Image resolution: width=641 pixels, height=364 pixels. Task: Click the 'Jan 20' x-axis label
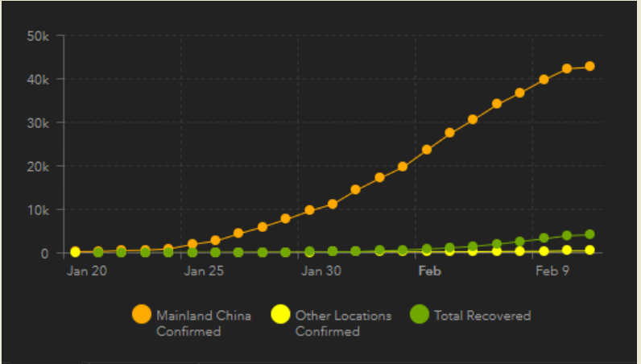click(x=87, y=271)
